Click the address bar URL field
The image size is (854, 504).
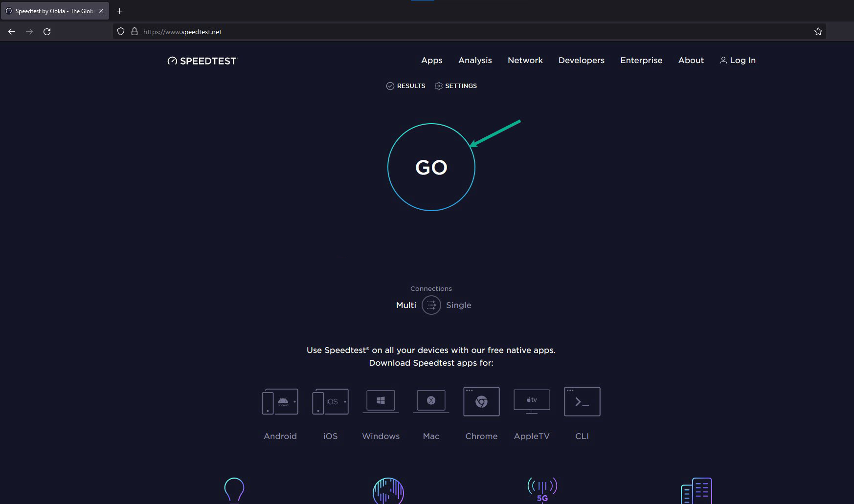(x=470, y=31)
